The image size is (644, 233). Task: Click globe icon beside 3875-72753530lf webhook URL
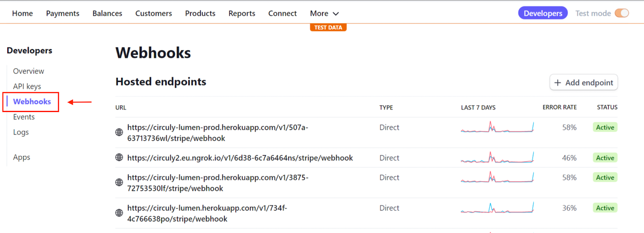(x=119, y=182)
